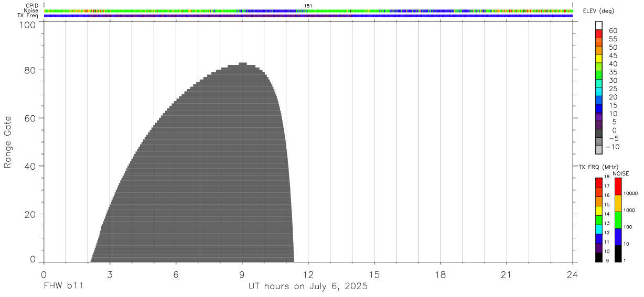Select the yellow swatch in TX FRQ legend
Image resolution: width=644 pixels, height=297 pixels.
coord(599,210)
